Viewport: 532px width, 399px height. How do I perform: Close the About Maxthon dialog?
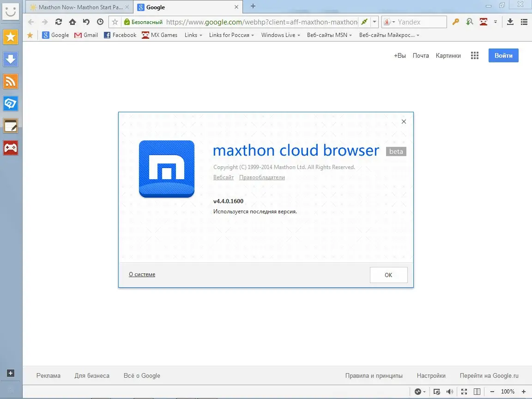click(404, 121)
